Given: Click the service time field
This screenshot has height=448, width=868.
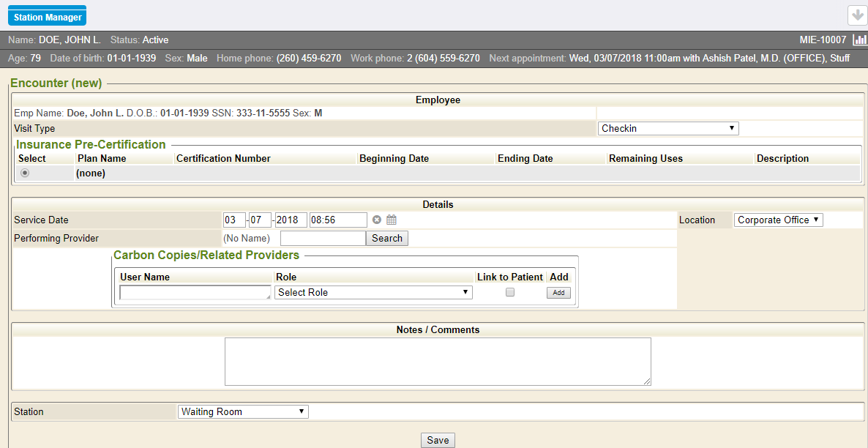Looking at the screenshot, I should [x=337, y=220].
